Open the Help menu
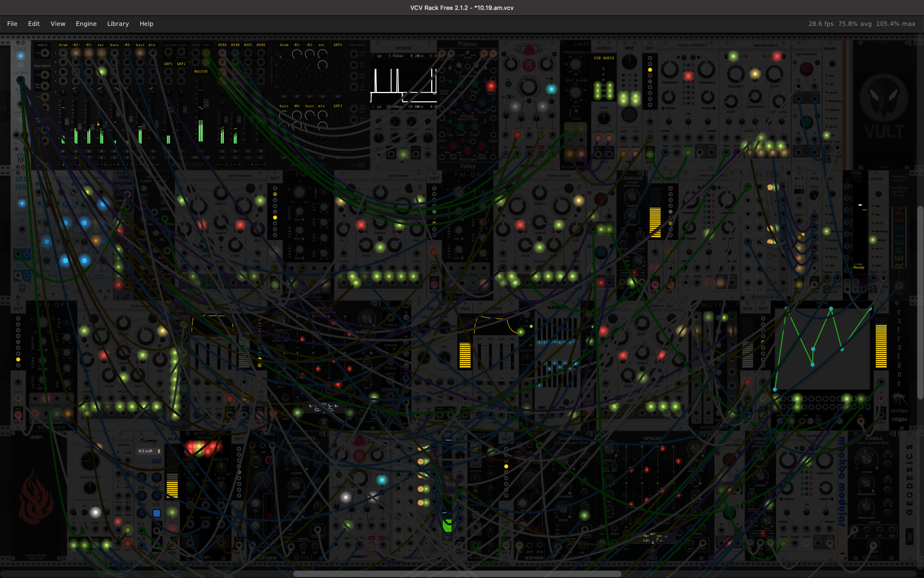This screenshot has width=924, height=578. pos(146,24)
